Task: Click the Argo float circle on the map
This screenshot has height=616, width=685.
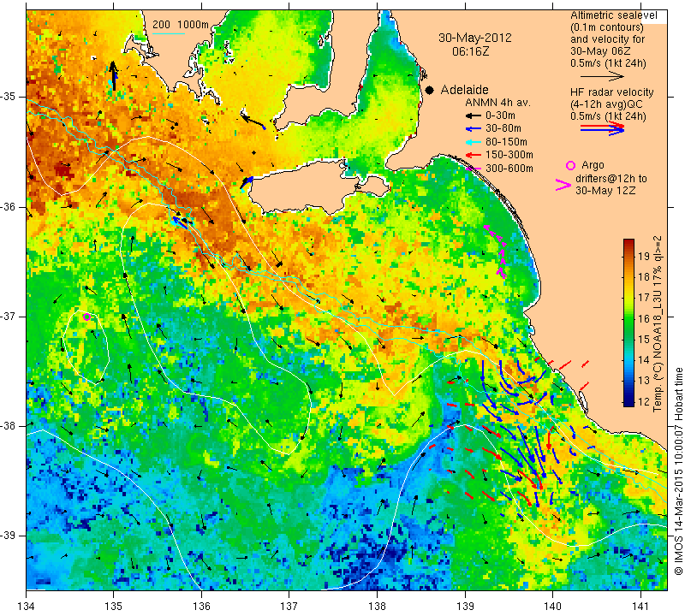Action: click(87, 317)
